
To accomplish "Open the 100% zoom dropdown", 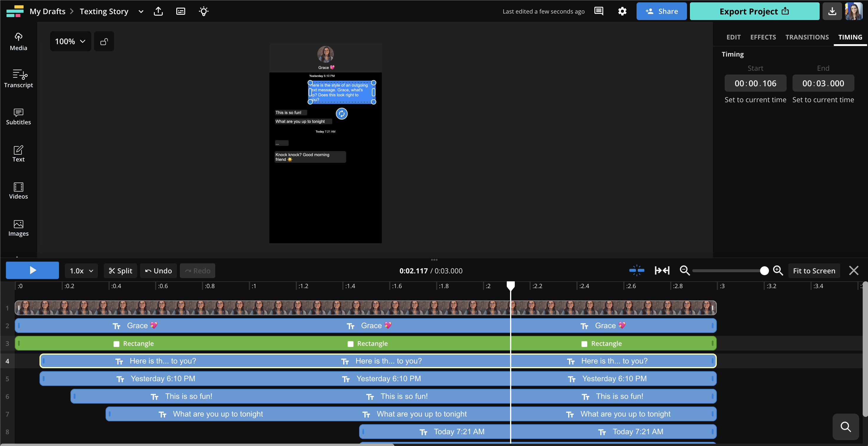I will [70, 42].
